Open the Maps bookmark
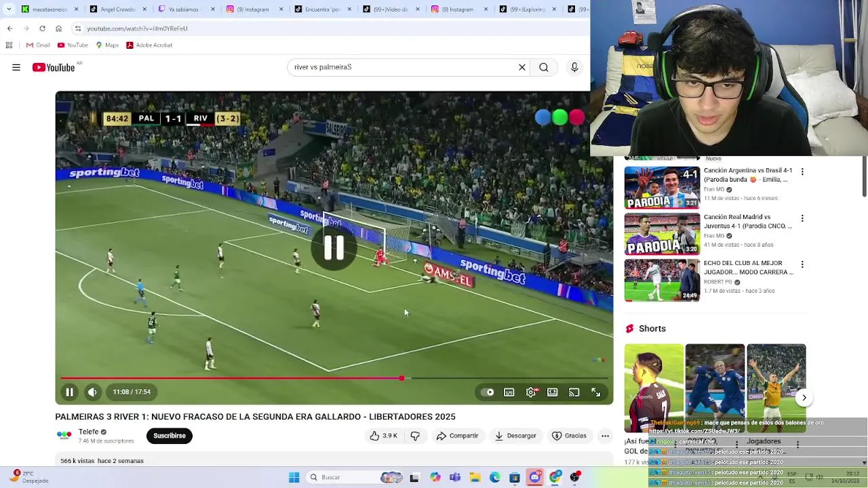Viewport: 868px width, 488px height. click(x=107, y=45)
